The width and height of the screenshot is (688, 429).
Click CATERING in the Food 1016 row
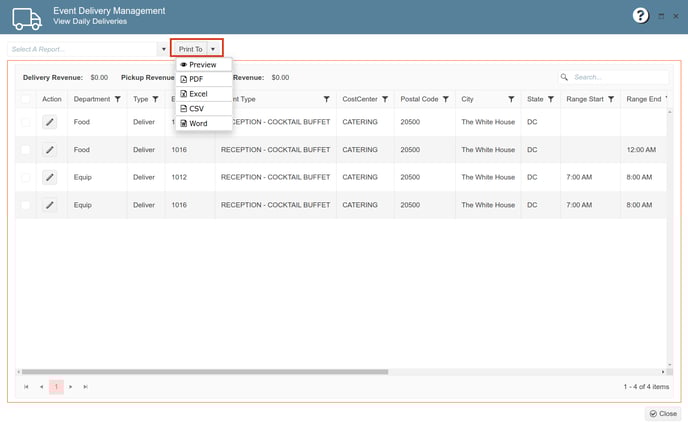coord(360,150)
